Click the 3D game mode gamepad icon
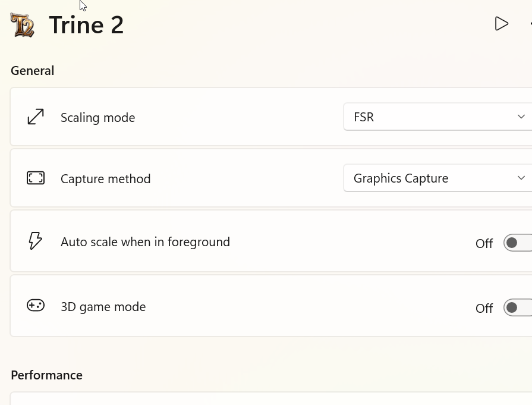Screen dimensions: 532x405 click(x=36, y=306)
